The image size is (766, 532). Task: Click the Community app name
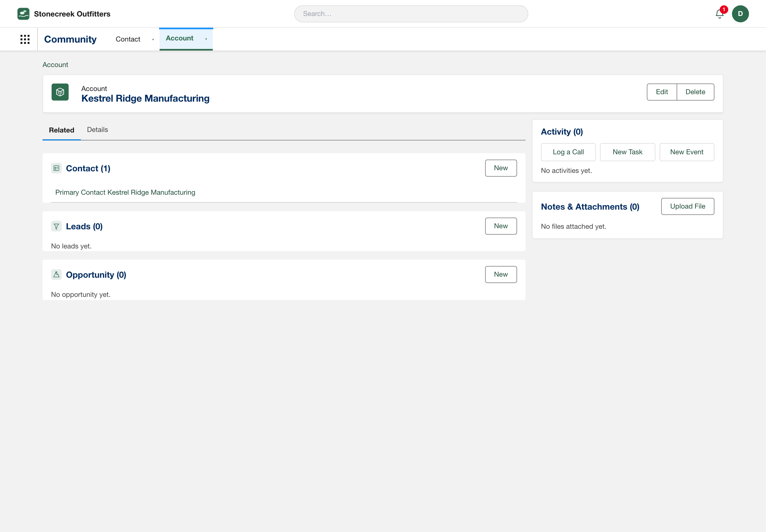pos(70,39)
